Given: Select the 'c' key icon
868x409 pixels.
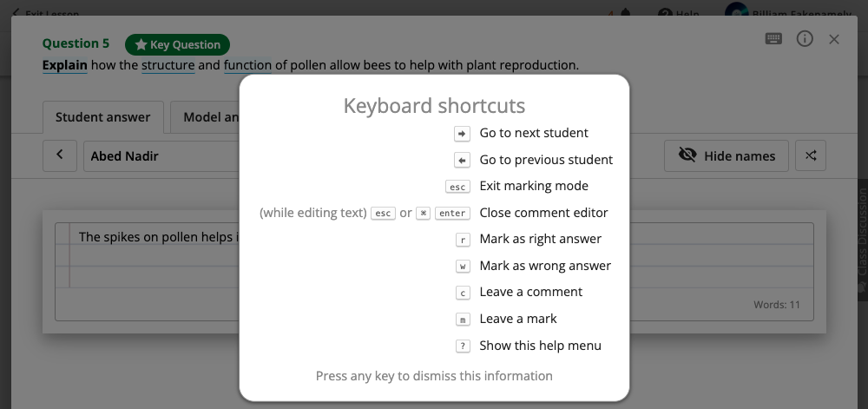Looking at the screenshot, I should click(x=463, y=293).
